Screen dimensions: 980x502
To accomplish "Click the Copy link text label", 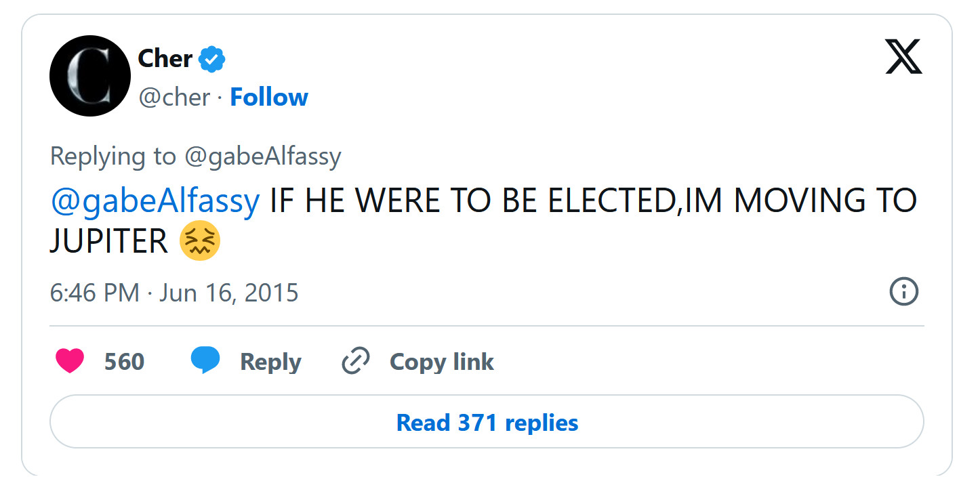I will (441, 362).
